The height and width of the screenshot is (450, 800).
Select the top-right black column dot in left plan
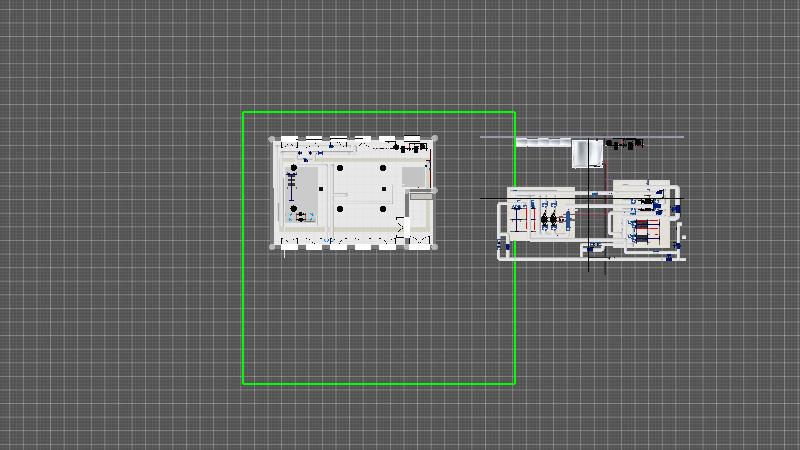(x=382, y=168)
